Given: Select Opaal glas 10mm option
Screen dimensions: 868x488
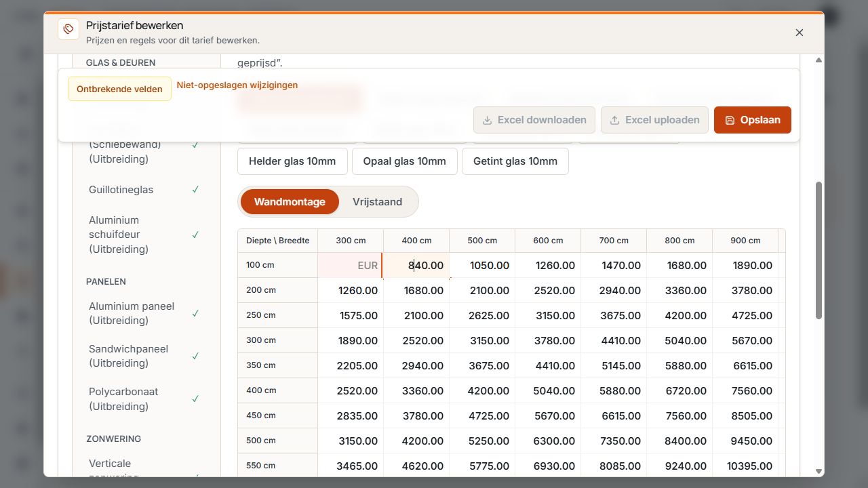Looking at the screenshot, I should [405, 161].
